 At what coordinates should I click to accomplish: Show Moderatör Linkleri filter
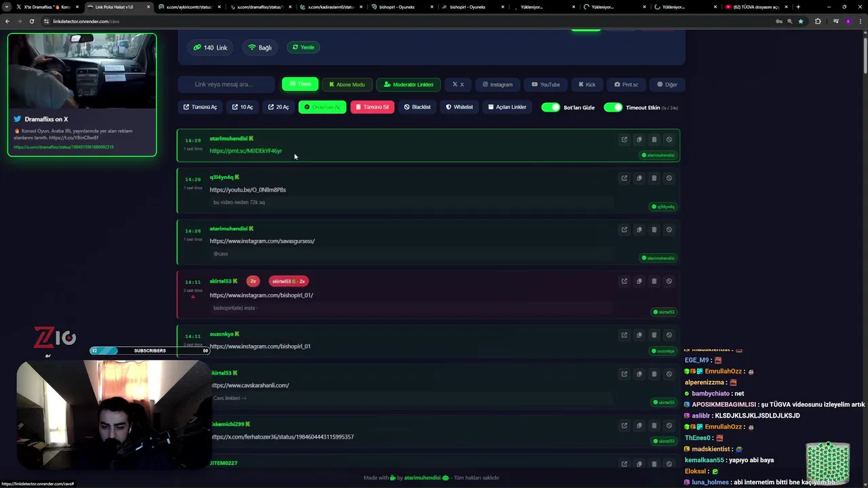[408, 85]
